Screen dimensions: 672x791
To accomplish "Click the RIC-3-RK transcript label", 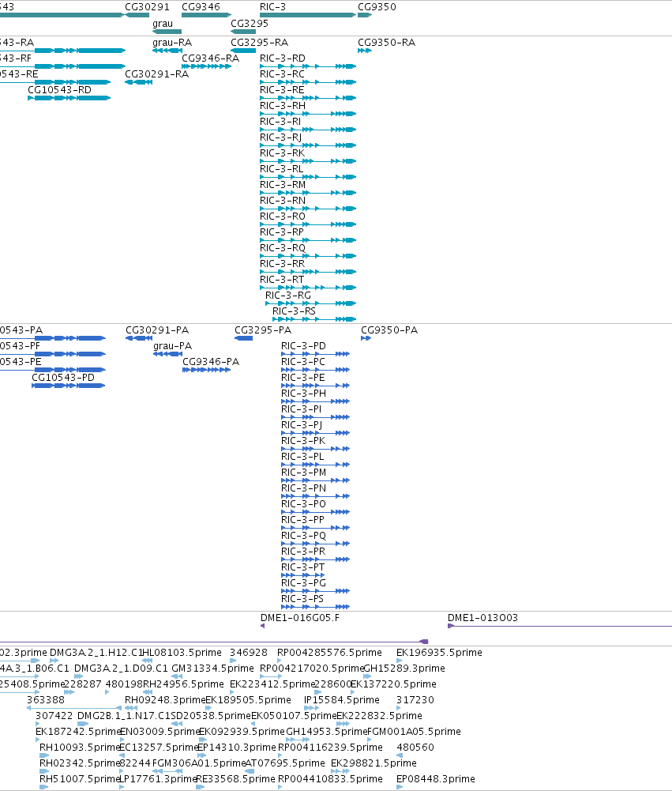I will [282, 153].
